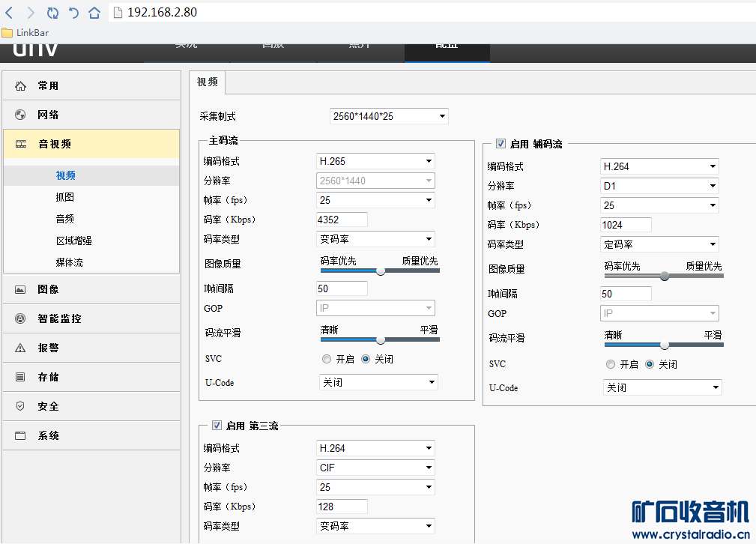
Task: Switch to the 视频 tab
Action: [x=208, y=82]
